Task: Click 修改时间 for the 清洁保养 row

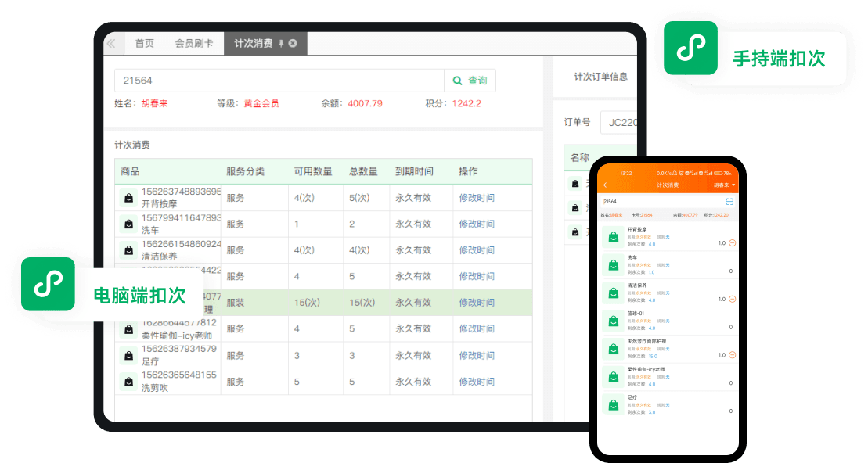Action: (x=477, y=250)
